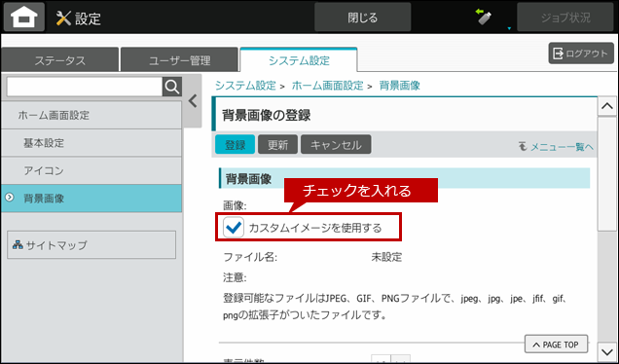Follow the メニュー一覧へ link
Viewport: 619px width, 364px height.
562,147
